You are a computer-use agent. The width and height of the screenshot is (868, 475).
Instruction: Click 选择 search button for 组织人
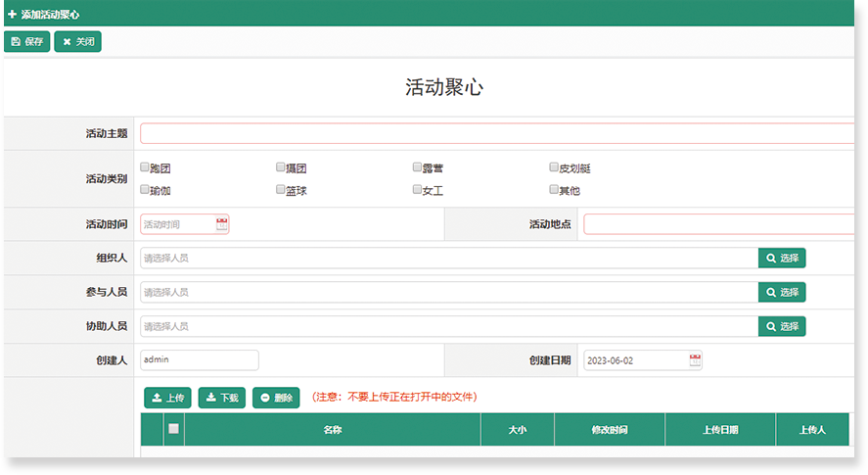click(781, 259)
